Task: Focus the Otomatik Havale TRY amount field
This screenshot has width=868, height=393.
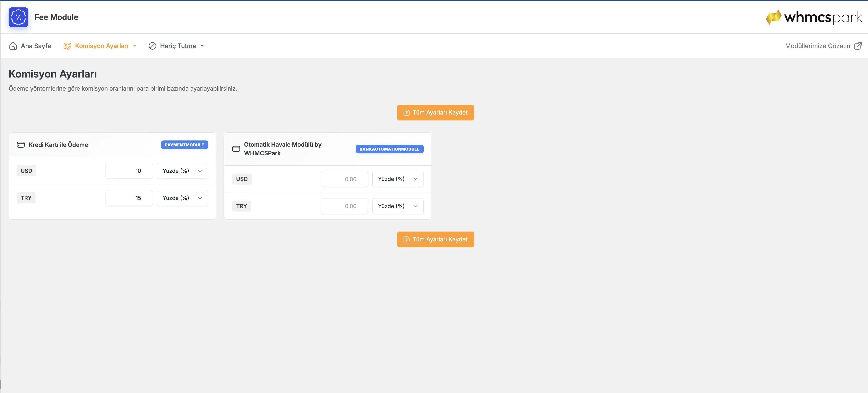Action: [x=344, y=206]
